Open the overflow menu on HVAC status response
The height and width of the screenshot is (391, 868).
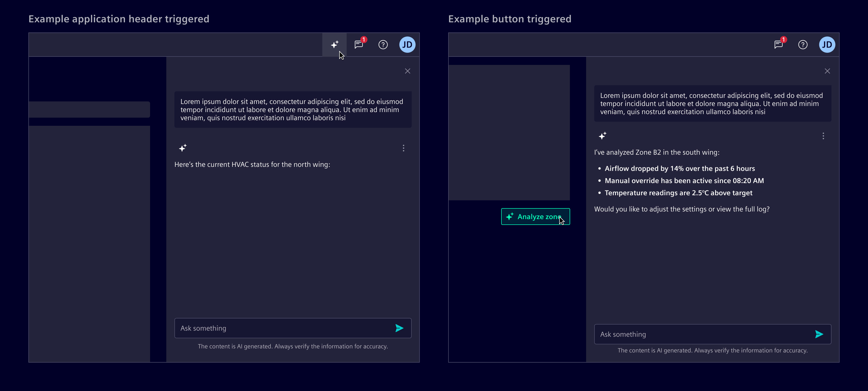tap(403, 148)
